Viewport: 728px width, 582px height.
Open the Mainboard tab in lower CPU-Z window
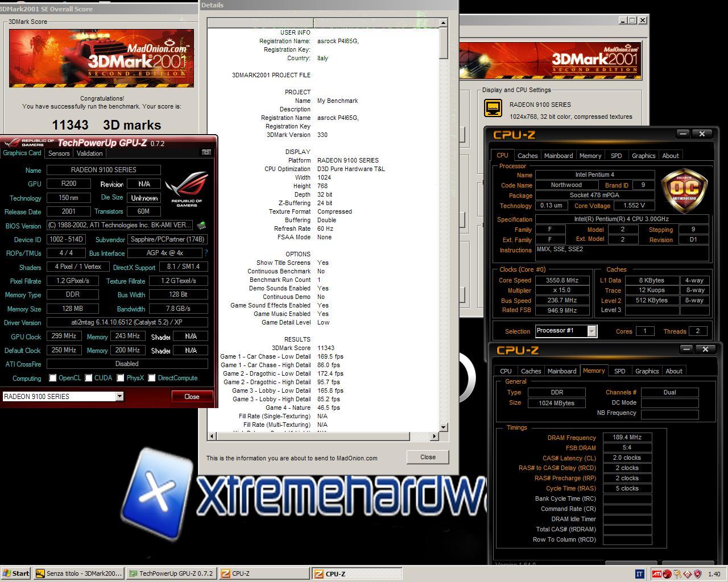click(562, 371)
